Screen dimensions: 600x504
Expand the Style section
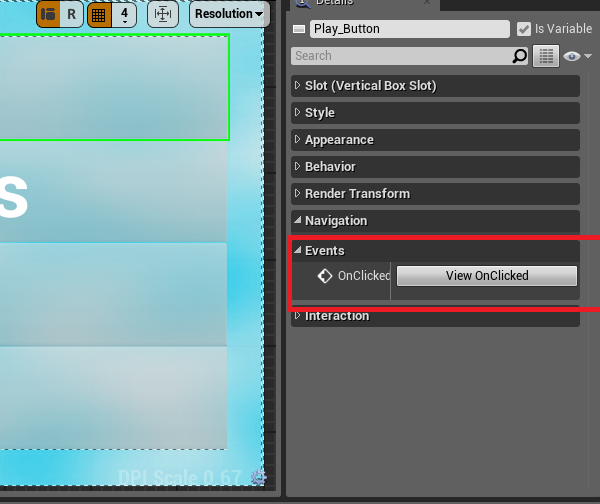[x=435, y=113]
